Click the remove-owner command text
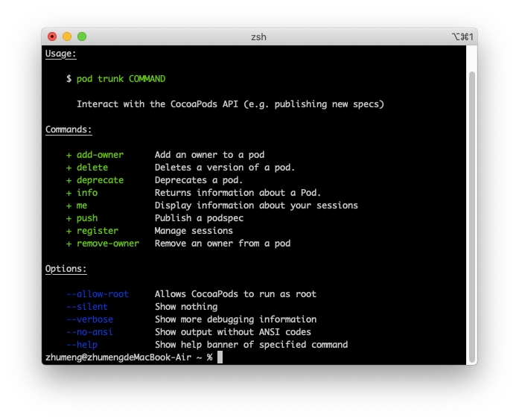 pyautogui.click(x=107, y=244)
